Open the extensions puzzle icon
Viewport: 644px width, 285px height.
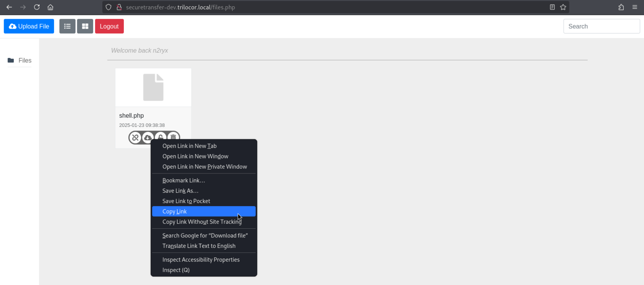pyautogui.click(x=621, y=7)
